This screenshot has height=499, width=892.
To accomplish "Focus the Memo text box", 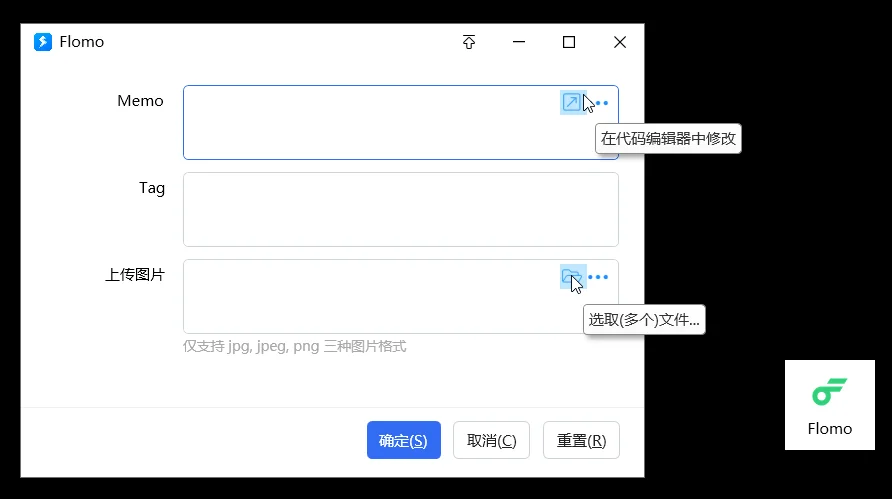I will tap(370, 122).
